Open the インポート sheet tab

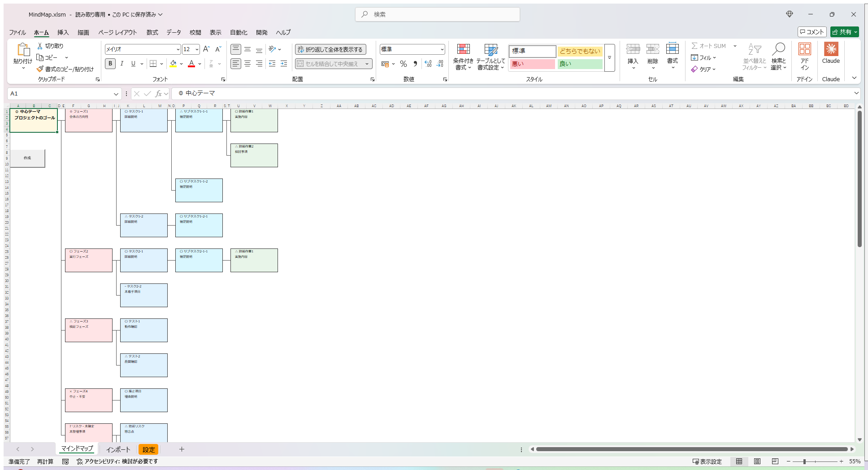[x=118, y=449]
